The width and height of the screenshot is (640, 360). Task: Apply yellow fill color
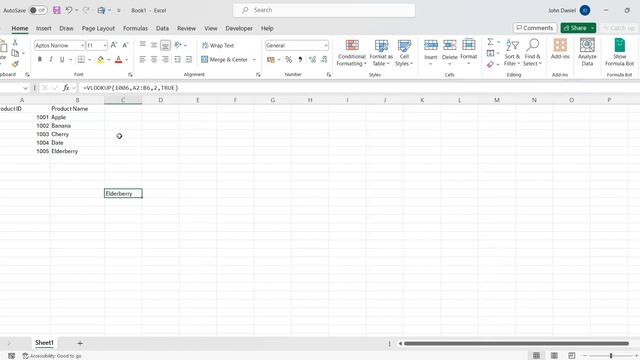100,60
